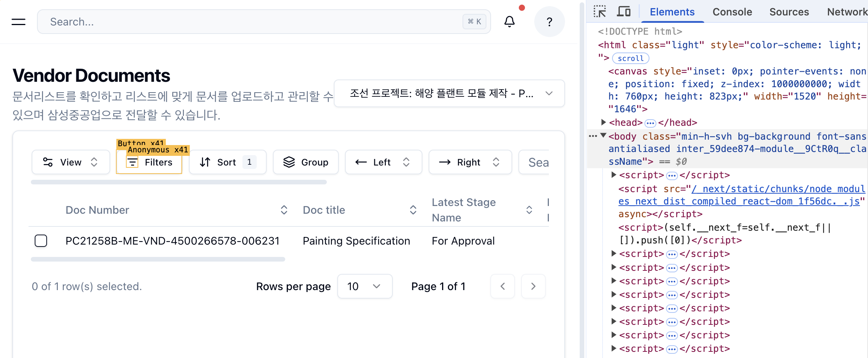Image resolution: width=868 pixels, height=358 pixels.
Task: Click the ellipsis badge in head element
Action: pyautogui.click(x=650, y=123)
